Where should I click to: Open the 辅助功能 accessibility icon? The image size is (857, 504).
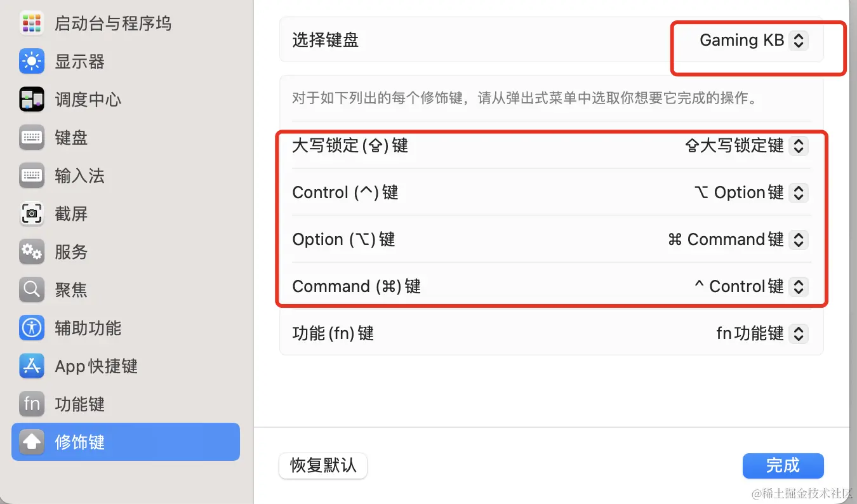(x=32, y=328)
